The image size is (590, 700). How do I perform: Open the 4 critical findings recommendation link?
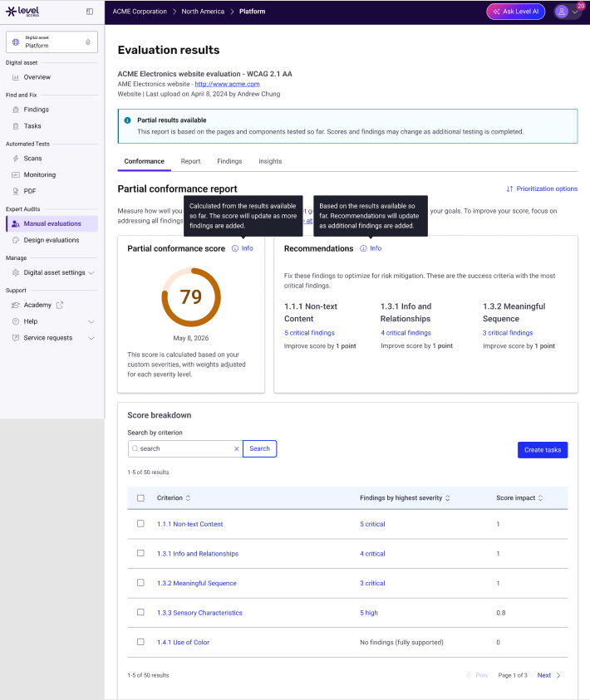click(x=406, y=333)
